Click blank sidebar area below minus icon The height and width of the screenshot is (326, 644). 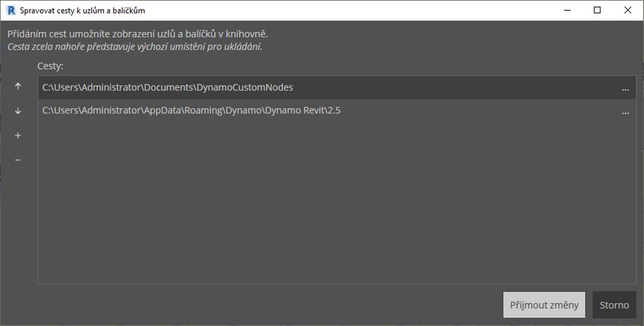pos(18,226)
